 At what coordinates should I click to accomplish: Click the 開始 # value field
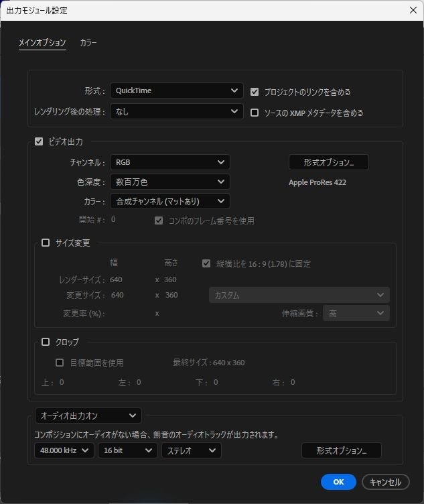(113, 220)
